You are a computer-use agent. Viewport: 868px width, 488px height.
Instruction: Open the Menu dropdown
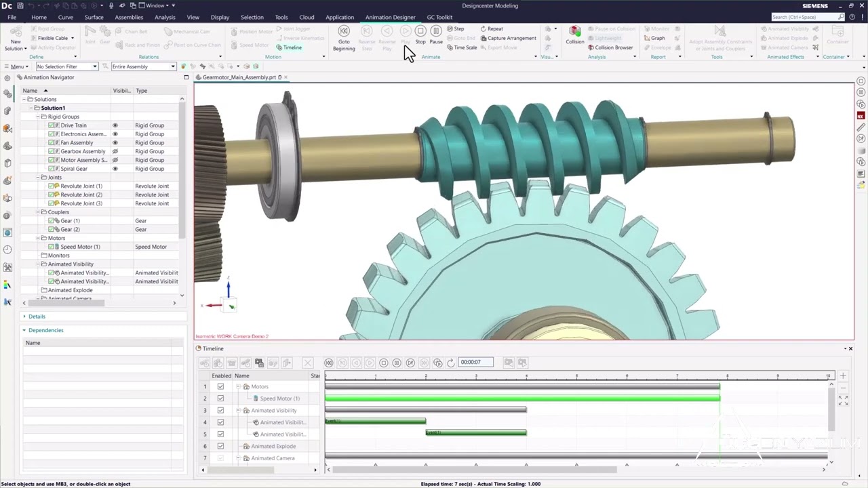pos(16,66)
